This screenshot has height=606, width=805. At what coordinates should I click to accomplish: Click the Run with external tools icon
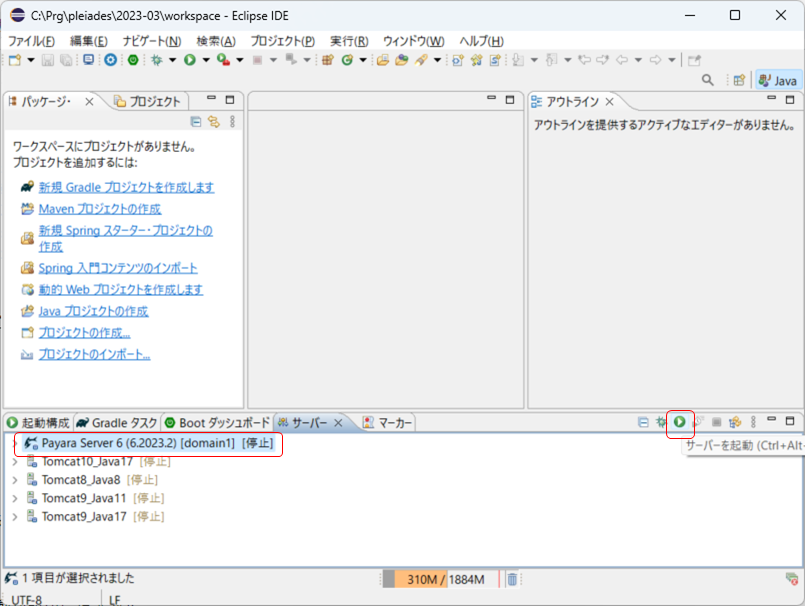pyautogui.click(x=223, y=60)
